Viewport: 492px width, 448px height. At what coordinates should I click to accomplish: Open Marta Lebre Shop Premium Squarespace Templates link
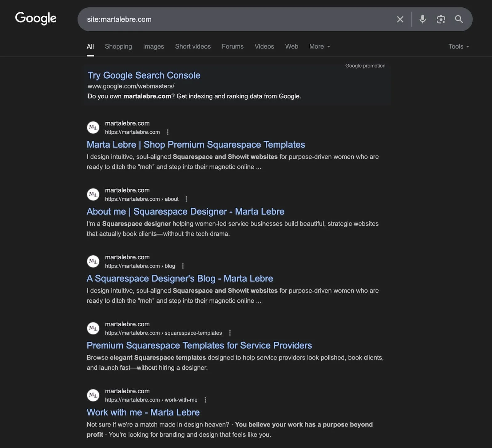[196, 145]
